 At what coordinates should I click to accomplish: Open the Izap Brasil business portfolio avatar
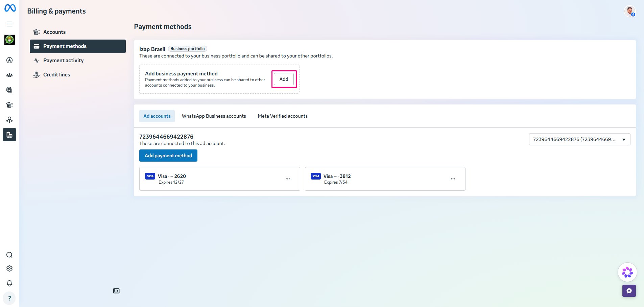[x=9, y=40]
